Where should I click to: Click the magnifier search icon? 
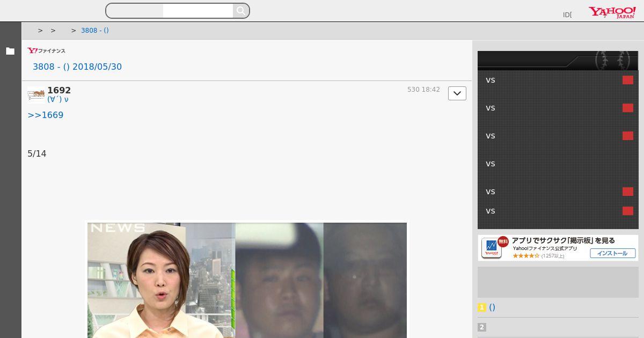click(241, 11)
